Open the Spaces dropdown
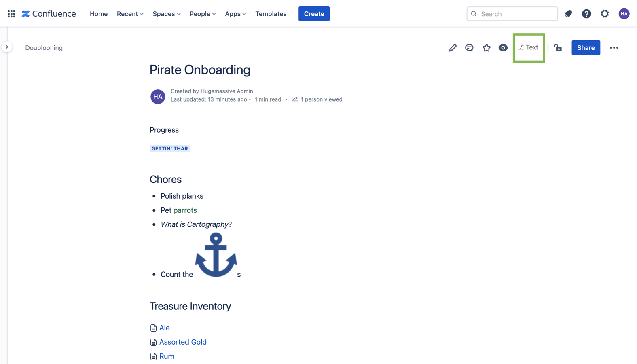This screenshot has width=637, height=364. tap(167, 14)
